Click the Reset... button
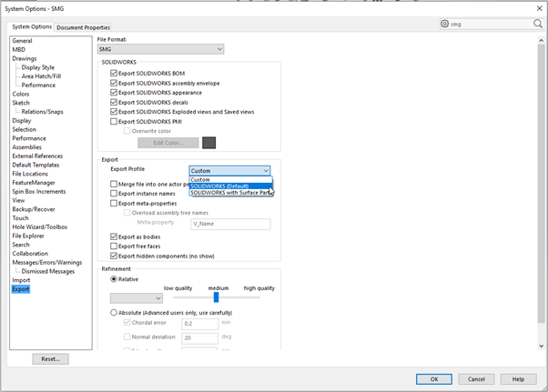Image resolution: width=548 pixels, height=392 pixels. pyautogui.click(x=51, y=359)
